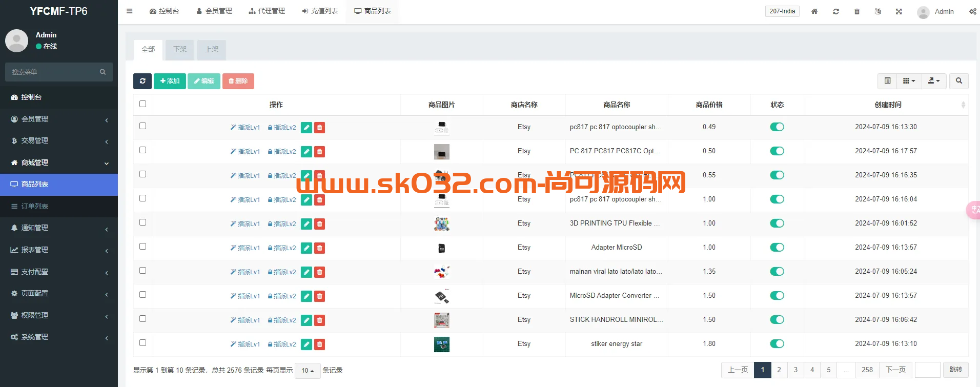Click the trash cache icon in top bar
This screenshot has width=980, height=387.
click(x=857, y=11)
